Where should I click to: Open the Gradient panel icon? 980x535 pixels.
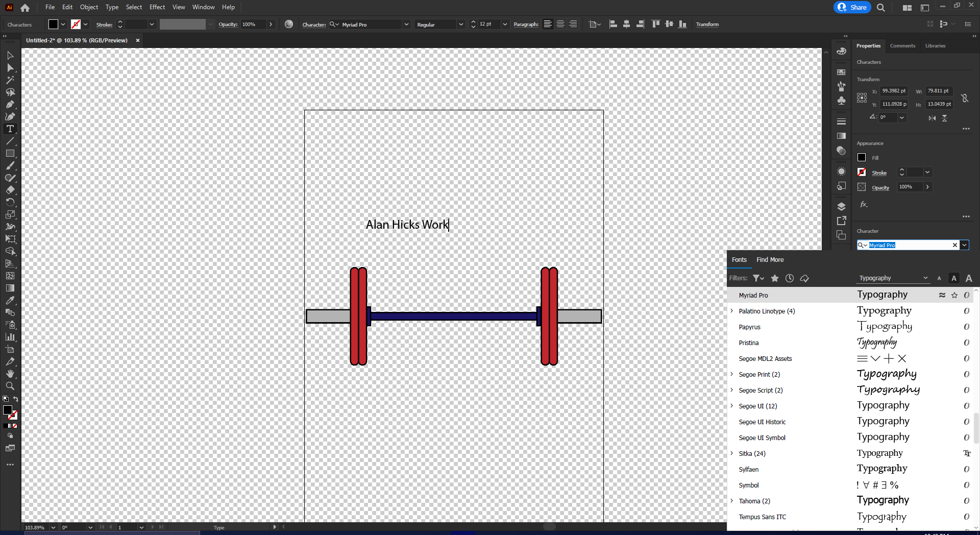pyautogui.click(x=841, y=136)
